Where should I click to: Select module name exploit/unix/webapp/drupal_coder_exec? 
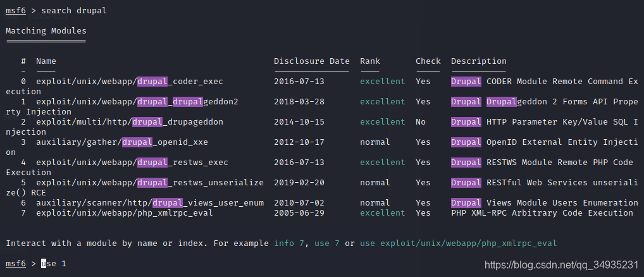click(x=130, y=81)
